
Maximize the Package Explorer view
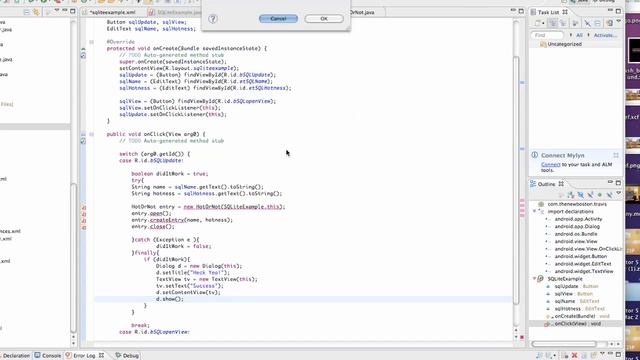(x=73, y=11)
